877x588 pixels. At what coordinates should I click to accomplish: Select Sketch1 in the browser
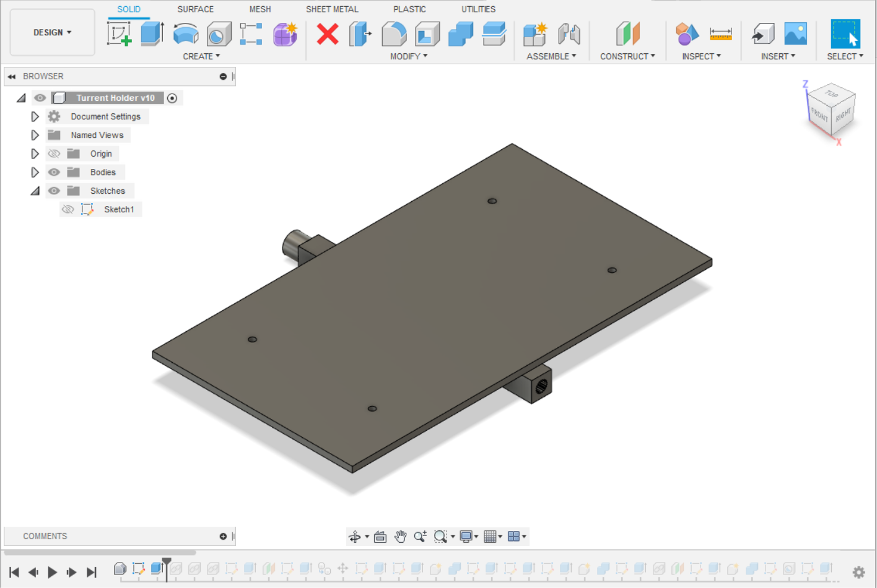(119, 209)
